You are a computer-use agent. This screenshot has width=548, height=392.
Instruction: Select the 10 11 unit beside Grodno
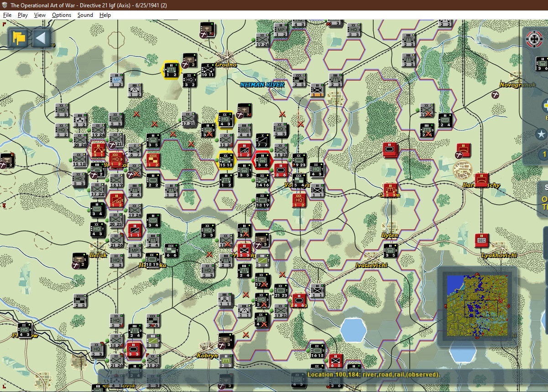point(208,70)
